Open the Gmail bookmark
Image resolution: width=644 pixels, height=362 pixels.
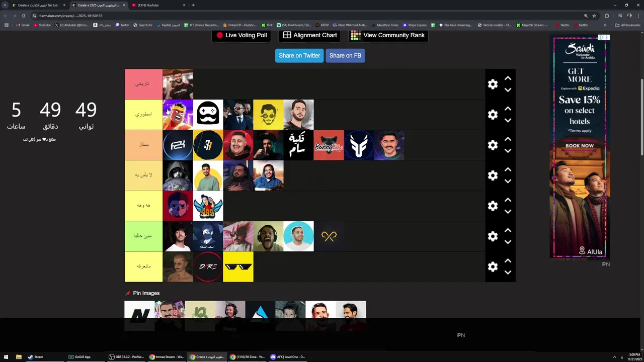23,25
